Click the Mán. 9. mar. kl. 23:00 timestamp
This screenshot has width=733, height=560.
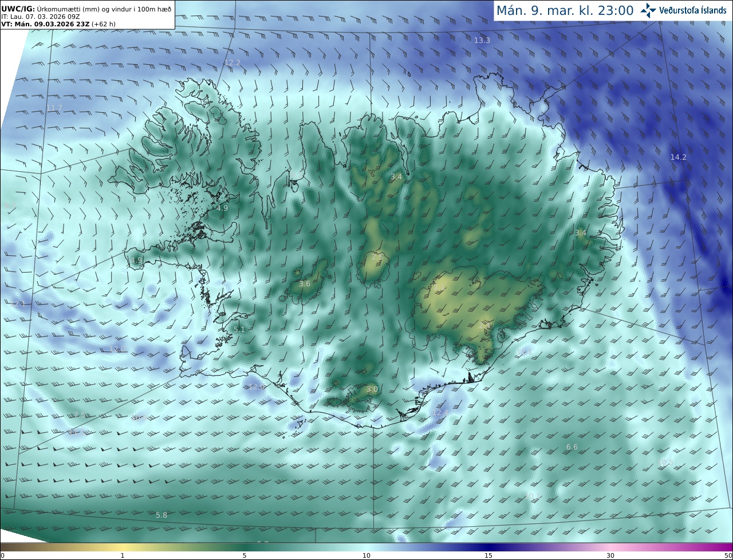[565, 10]
